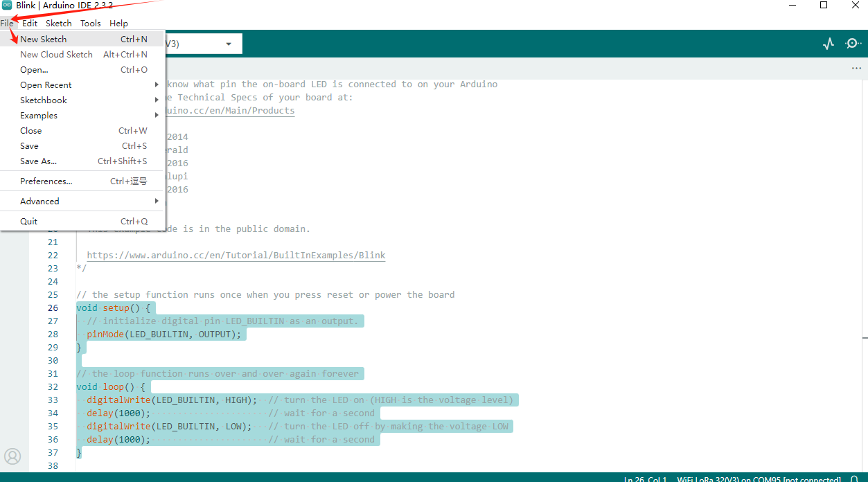The image size is (868, 482).
Task: Click the 'void setup() {' line
Action: click(114, 308)
